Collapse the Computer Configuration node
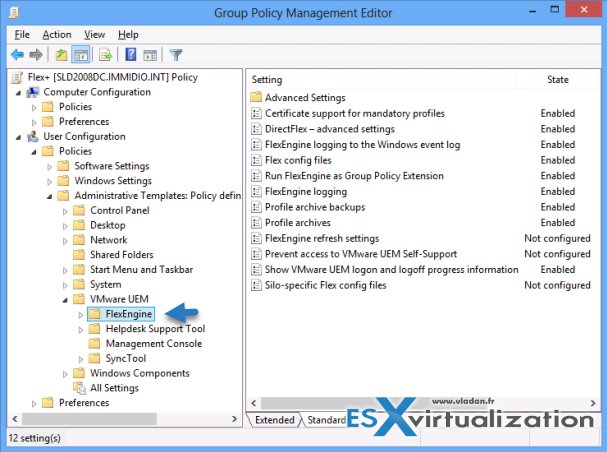This screenshot has width=607, height=452. point(18,93)
